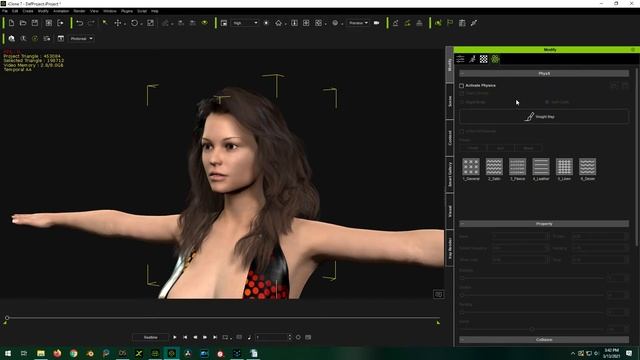Screen dimensions: 640x360
Task: Open Firefox from the taskbar
Action: [57, 353]
